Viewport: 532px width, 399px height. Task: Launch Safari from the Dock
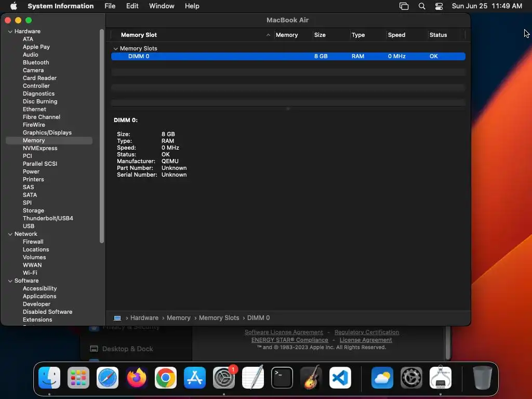108,378
